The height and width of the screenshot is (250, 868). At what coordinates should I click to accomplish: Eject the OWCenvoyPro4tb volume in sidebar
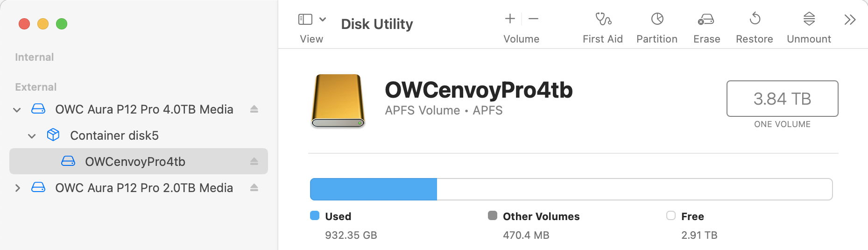[254, 162]
